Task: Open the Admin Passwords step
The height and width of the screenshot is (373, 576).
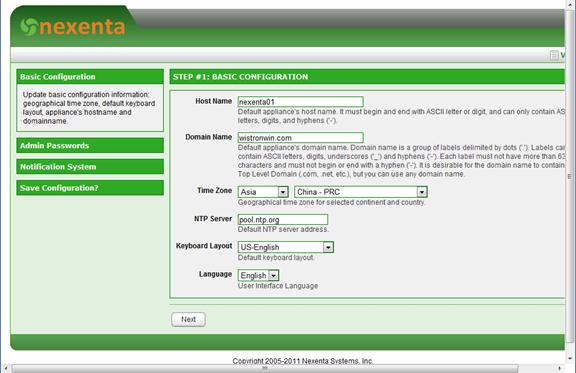Action: (x=90, y=146)
